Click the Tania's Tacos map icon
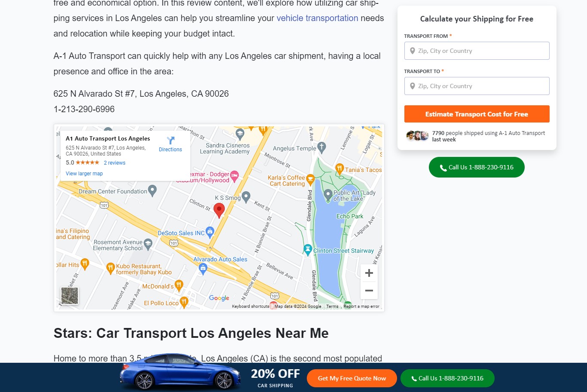The width and height of the screenshot is (587, 392). (339, 168)
